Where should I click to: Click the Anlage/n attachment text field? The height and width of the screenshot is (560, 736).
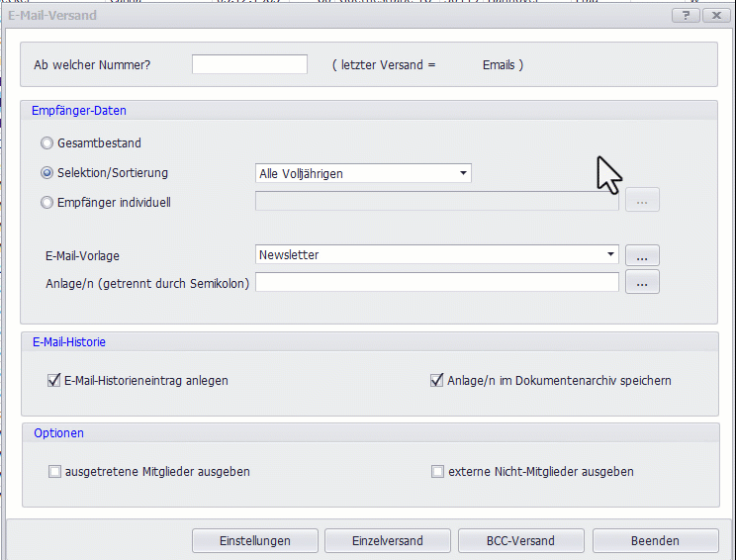(x=436, y=283)
